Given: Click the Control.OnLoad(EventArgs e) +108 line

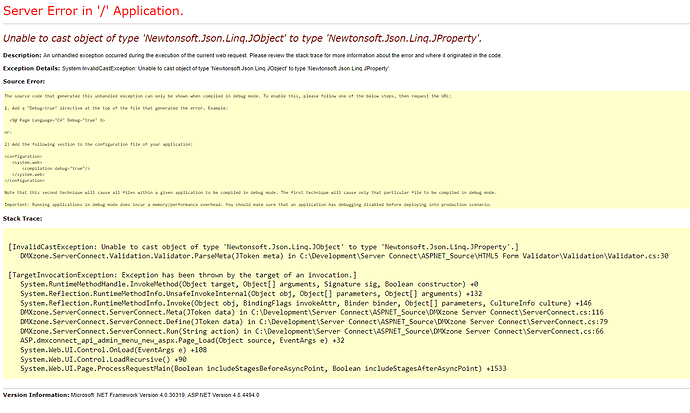Looking at the screenshot, I should [x=114, y=350].
